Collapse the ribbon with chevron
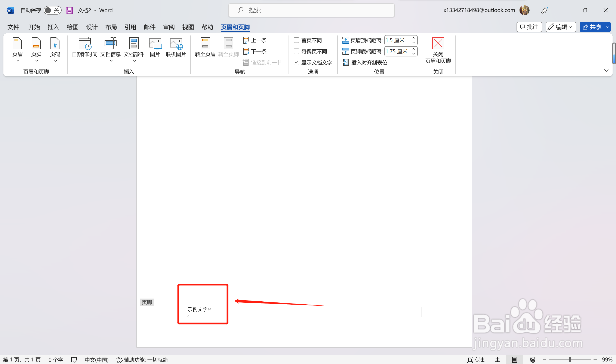The height and width of the screenshot is (364, 616). (x=606, y=71)
